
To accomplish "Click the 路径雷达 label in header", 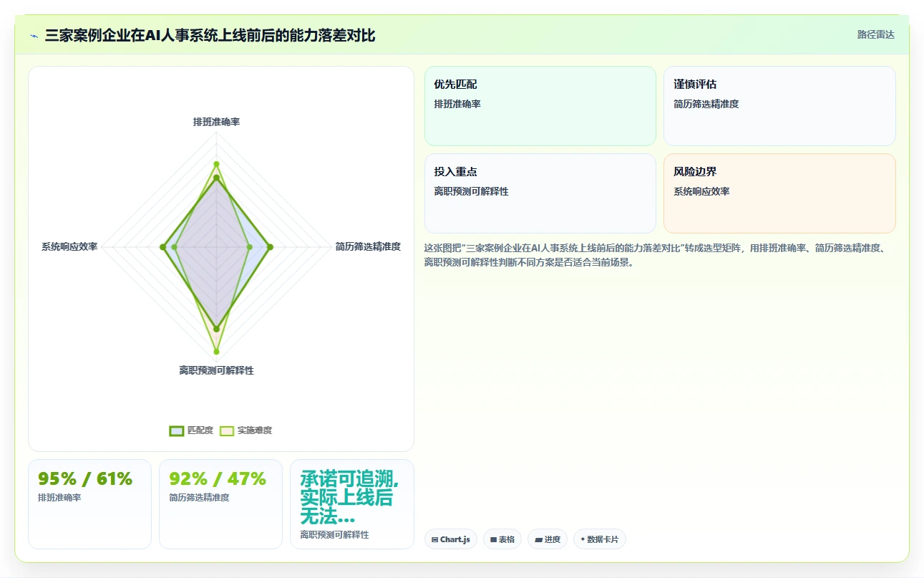I will pos(875,34).
